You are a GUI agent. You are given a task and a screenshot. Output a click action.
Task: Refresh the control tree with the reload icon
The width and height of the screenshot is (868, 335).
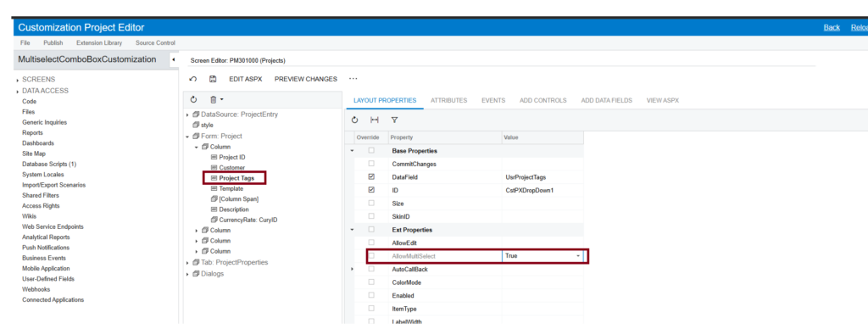(x=193, y=100)
